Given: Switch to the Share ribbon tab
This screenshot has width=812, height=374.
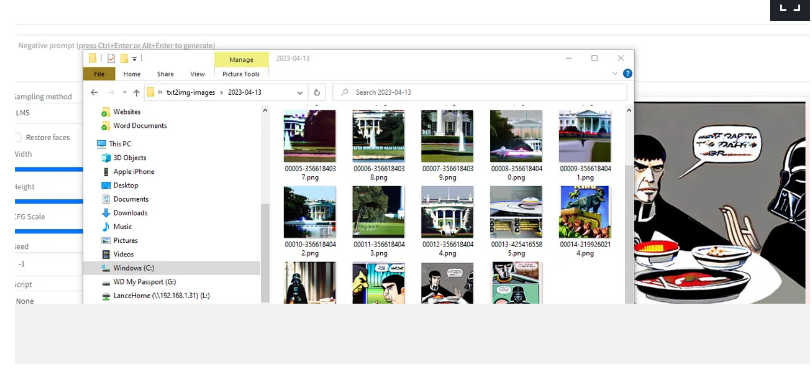Looking at the screenshot, I should coord(165,74).
